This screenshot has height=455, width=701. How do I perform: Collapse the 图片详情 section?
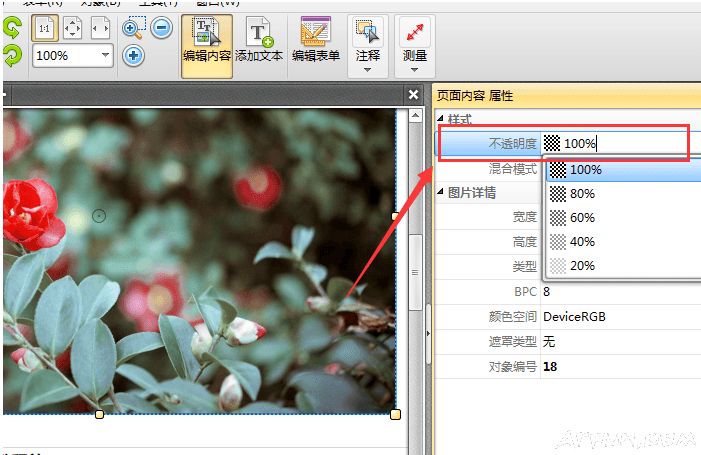[x=440, y=192]
